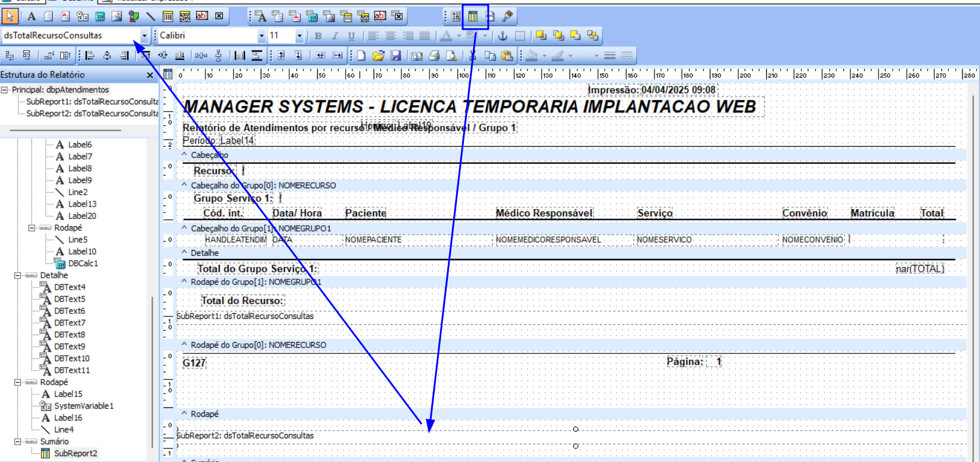Click the ruler options icon at ruler corner
This screenshot has width=980, height=462.
(x=167, y=74)
